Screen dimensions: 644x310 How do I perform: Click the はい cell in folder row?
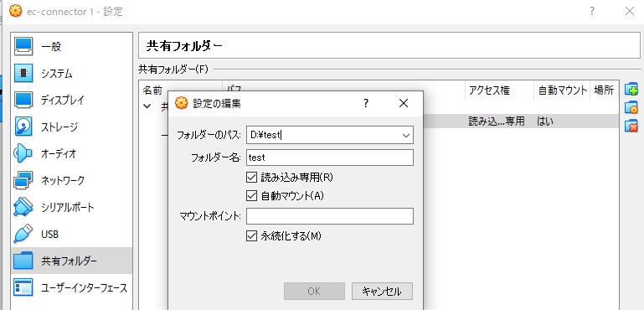pos(545,121)
